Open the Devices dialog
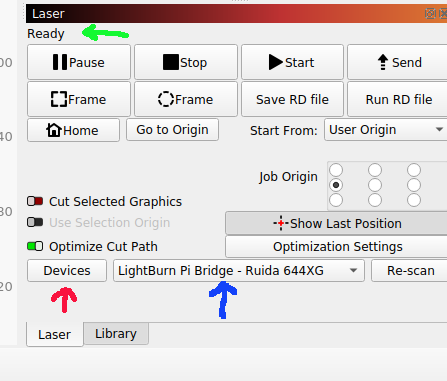The image size is (447, 381). (x=67, y=271)
